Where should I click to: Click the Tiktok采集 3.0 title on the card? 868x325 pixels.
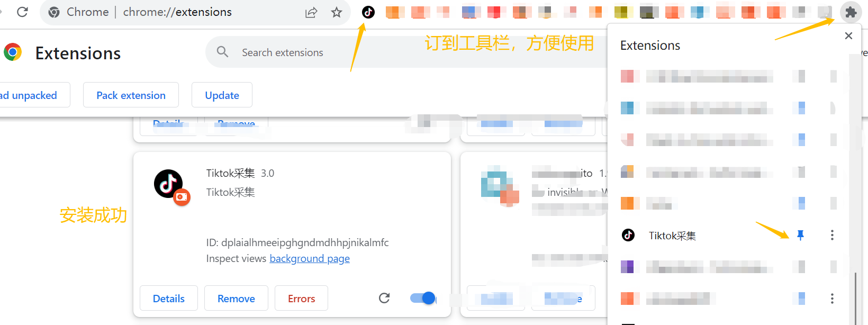pyautogui.click(x=240, y=173)
